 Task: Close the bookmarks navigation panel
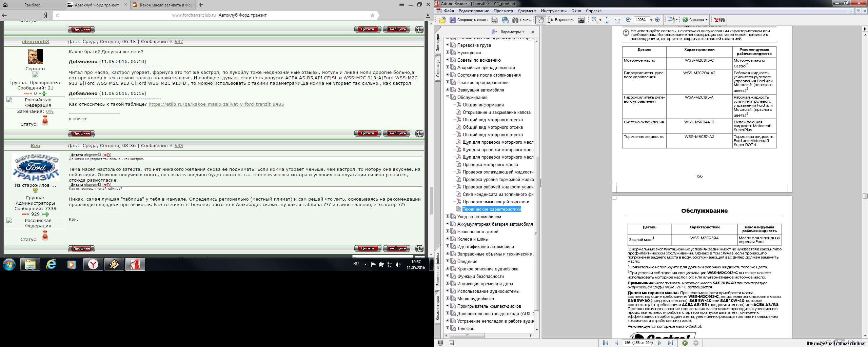(533, 32)
